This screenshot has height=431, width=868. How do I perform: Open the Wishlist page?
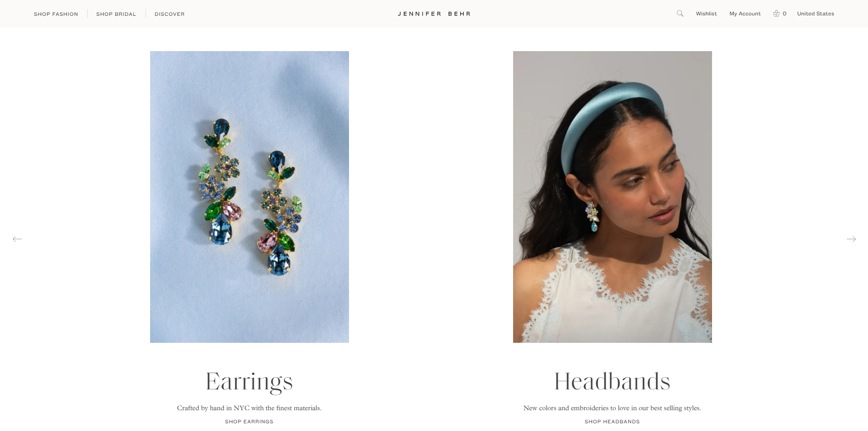(706, 14)
